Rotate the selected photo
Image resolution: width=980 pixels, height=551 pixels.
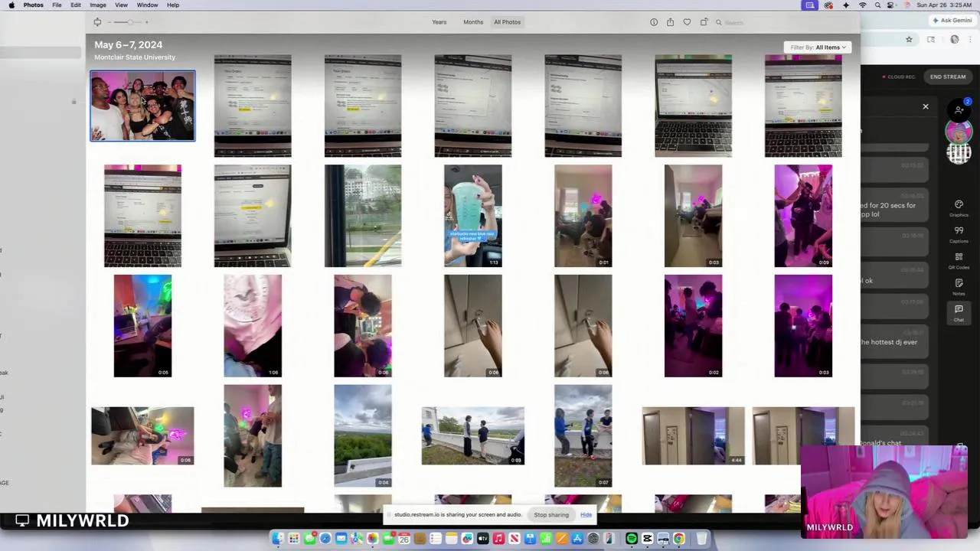pos(704,22)
